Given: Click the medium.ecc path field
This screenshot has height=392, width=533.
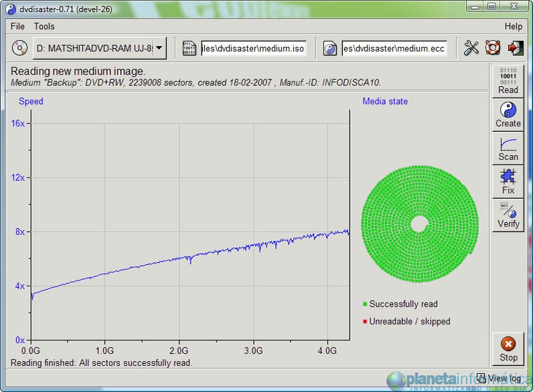Looking at the screenshot, I should 394,48.
